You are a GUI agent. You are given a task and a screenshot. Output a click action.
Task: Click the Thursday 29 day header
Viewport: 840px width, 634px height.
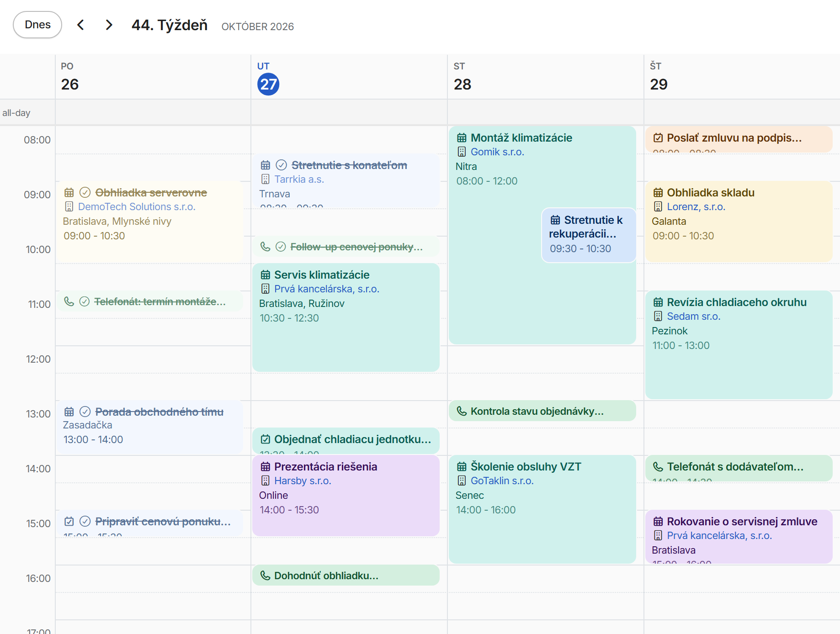click(x=742, y=77)
